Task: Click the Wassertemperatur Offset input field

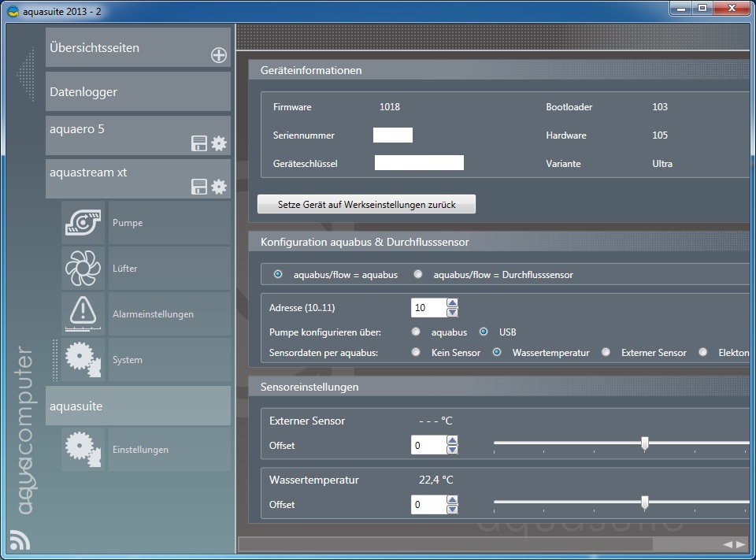Action: pos(428,505)
